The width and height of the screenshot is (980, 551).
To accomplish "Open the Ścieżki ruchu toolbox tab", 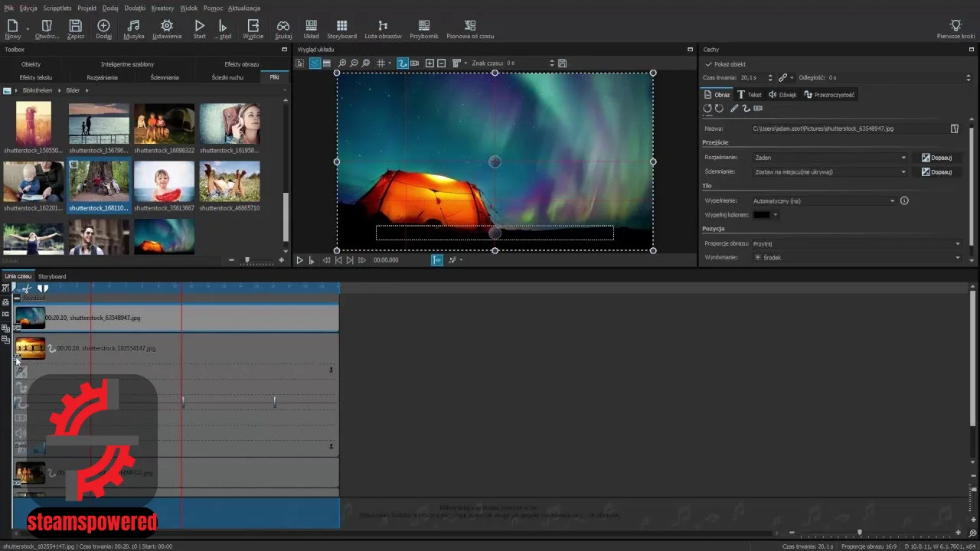I will [x=228, y=77].
